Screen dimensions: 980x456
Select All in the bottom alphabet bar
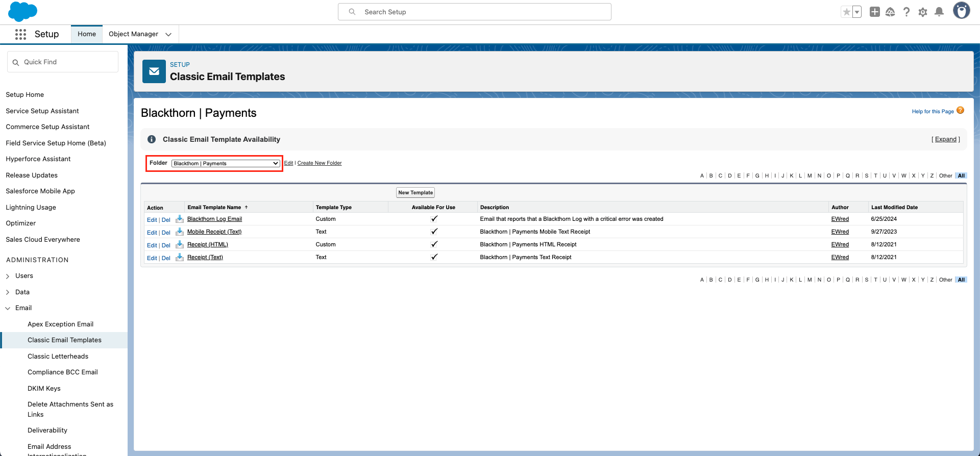(961, 280)
